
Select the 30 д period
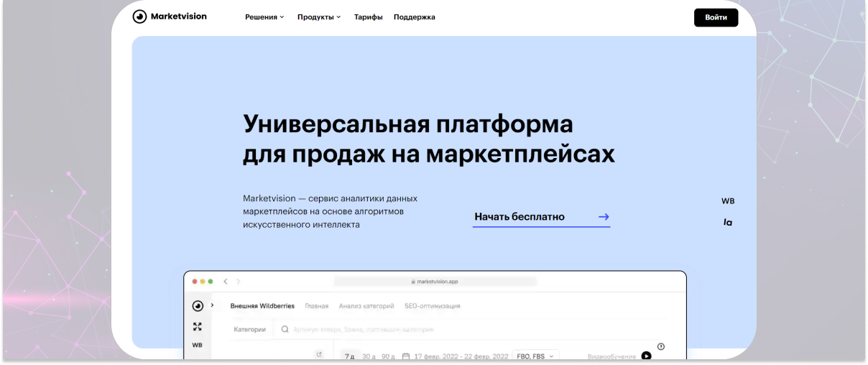(369, 356)
